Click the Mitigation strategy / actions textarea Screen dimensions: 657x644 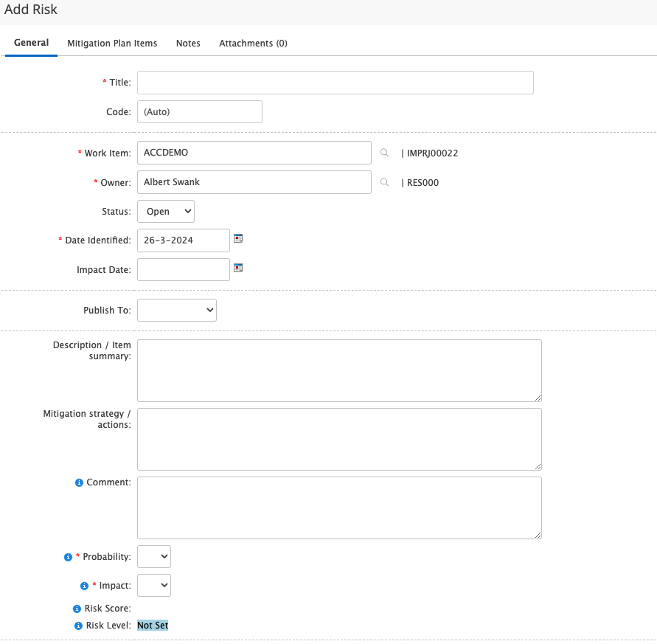click(x=339, y=439)
